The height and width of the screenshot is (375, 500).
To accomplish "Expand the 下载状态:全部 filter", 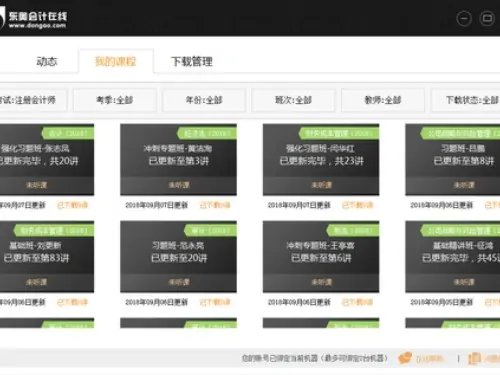I will pos(466,100).
